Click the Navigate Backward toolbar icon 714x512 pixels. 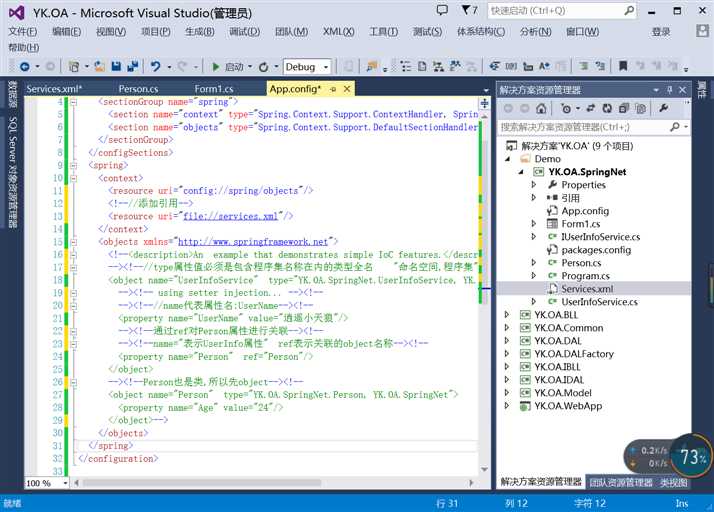coord(25,67)
